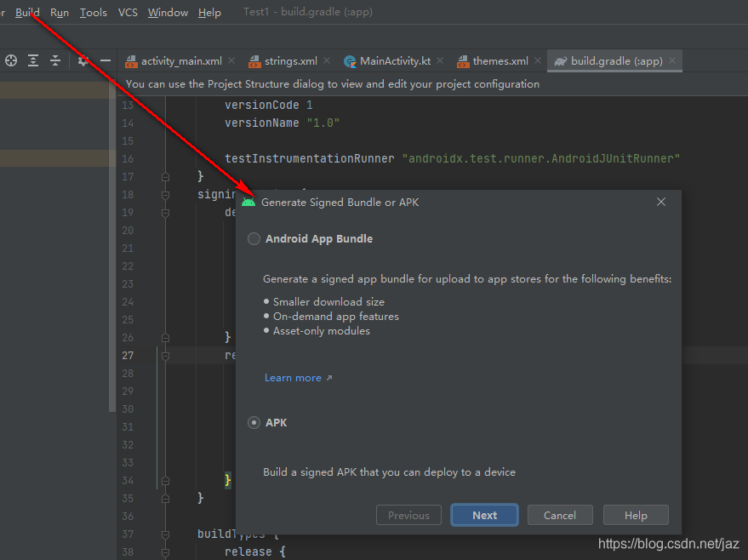748x560 pixels.
Task: Collapse the fold marker at line 19
Action: (x=166, y=213)
